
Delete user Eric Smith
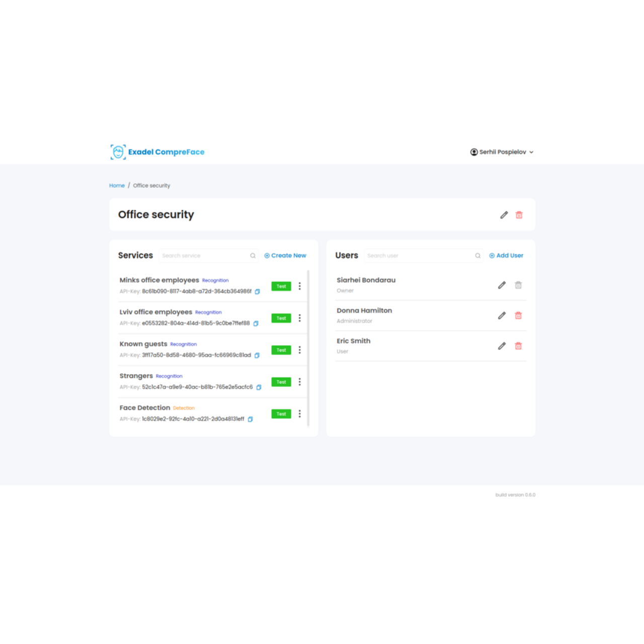coord(518,346)
